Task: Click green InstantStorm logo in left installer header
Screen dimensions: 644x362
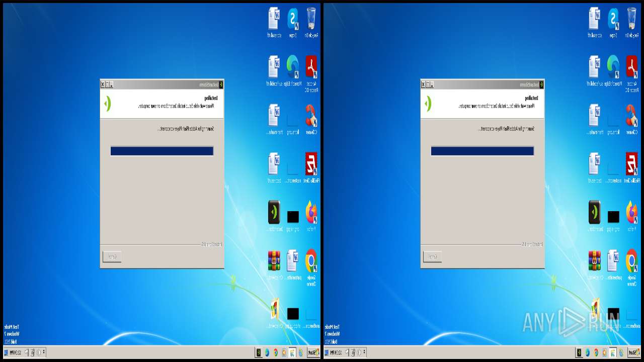Action: (107, 104)
